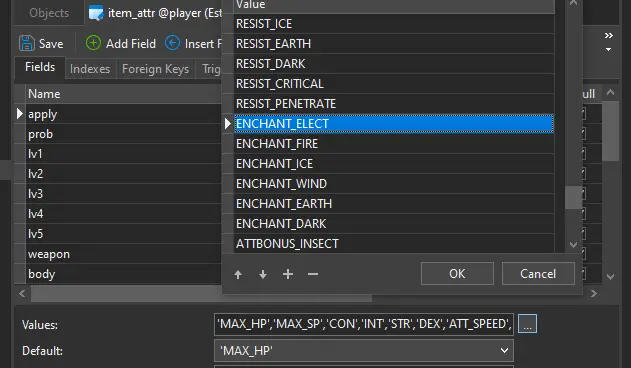
Task: Select the ATTBONUS_INSECT value
Action: (394, 244)
